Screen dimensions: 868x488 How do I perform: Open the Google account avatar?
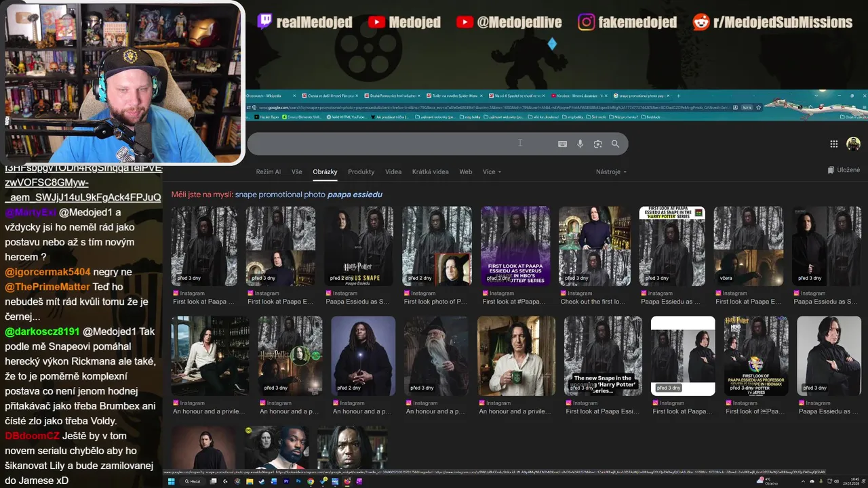pos(853,144)
